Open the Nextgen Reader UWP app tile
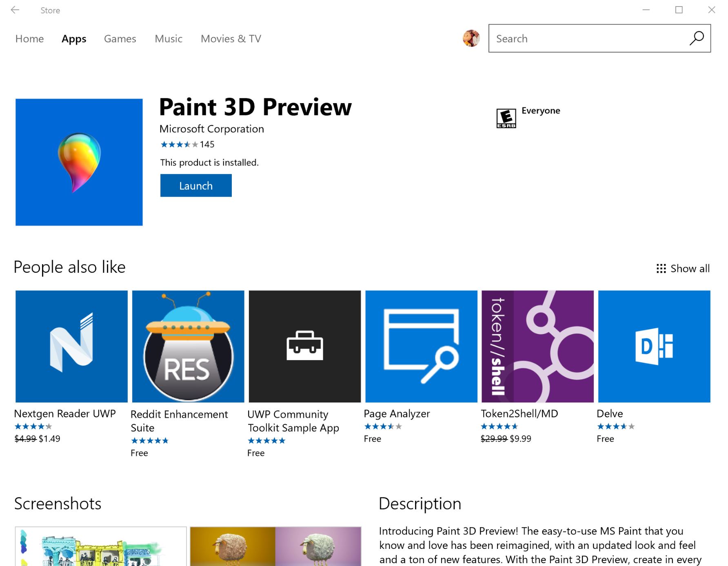Screen dimensions: 728x566 point(71,346)
